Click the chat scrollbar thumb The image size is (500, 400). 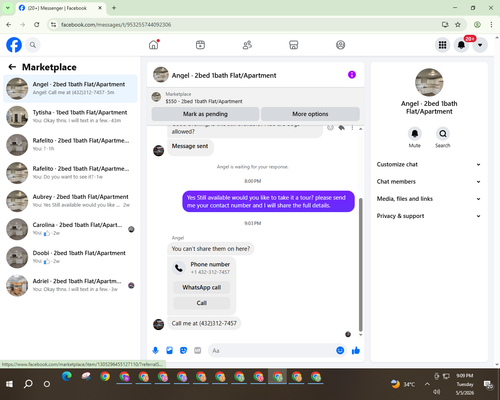[360, 264]
